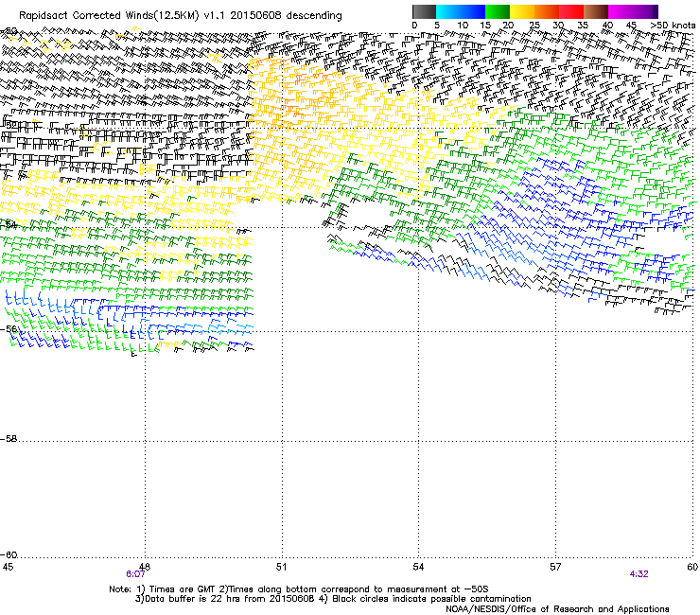Click latitude axis label '-56'

click(9, 329)
